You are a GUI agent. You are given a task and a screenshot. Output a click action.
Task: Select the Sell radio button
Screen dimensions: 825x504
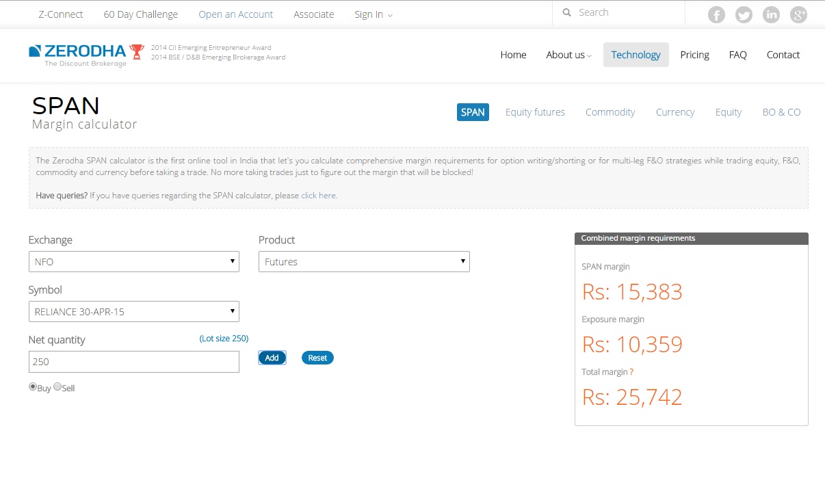(57, 386)
